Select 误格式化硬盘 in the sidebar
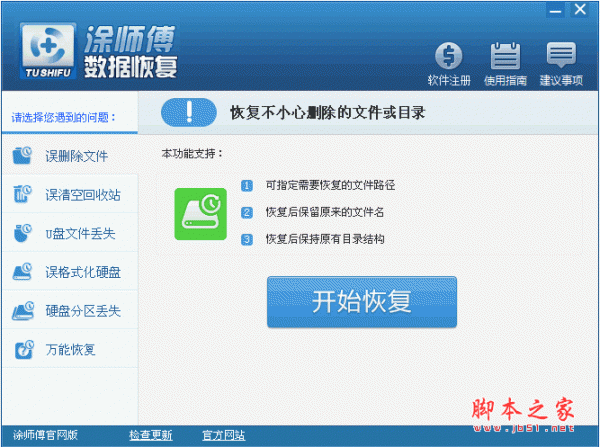 click(x=70, y=272)
